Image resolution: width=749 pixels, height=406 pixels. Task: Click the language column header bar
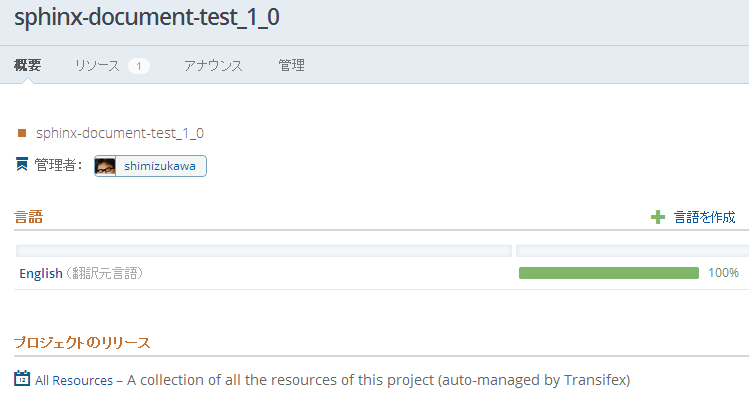pos(264,251)
